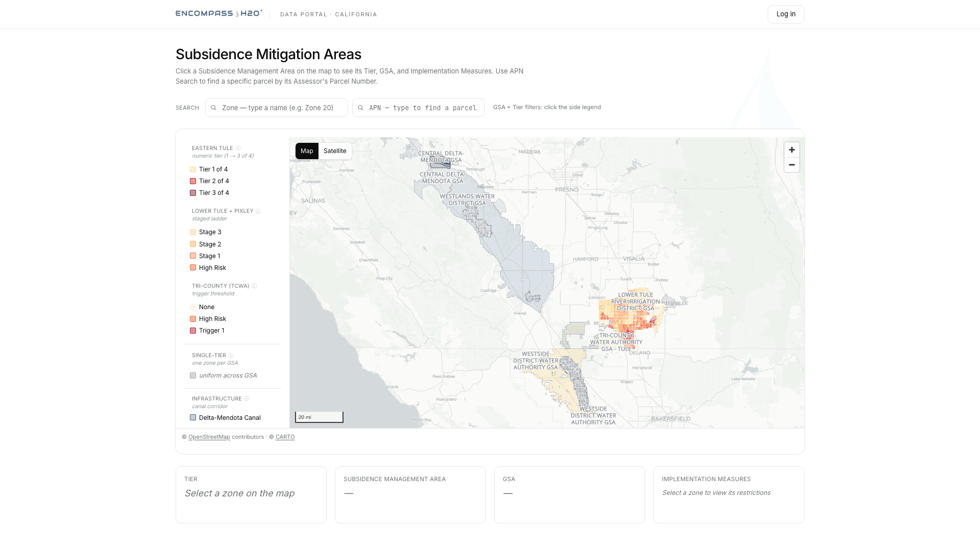Filter by Stage 1 legend entry
Screen dimensions: 980x551
(x=205, y=256)
